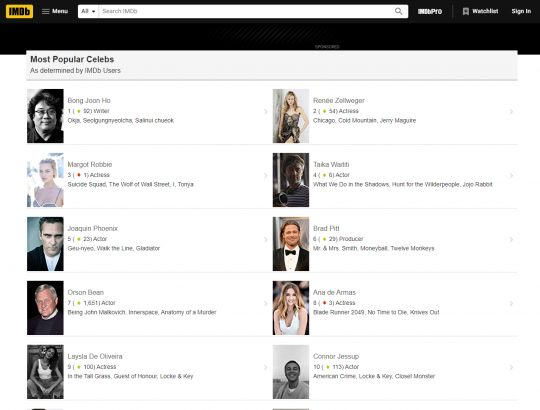Open Margot Robbie's photo

click(45, 180)
